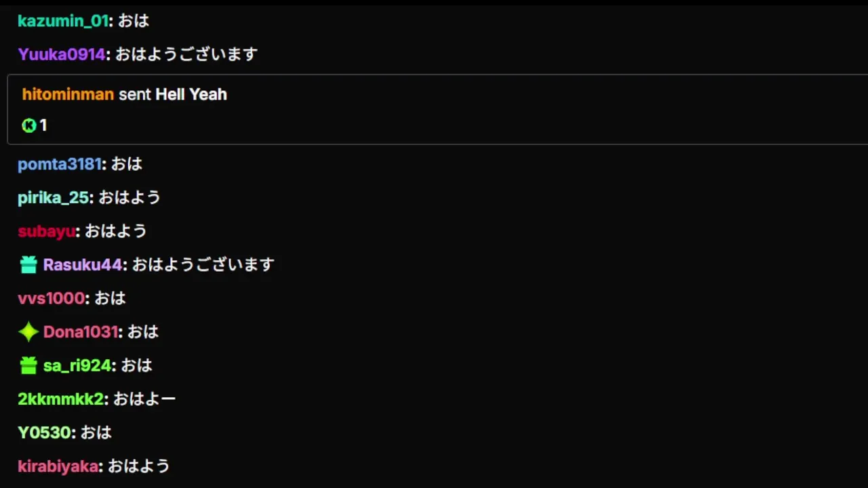This screenshot has height=488, width=868.
Task: Select the username pomta3181
Action: click(x=60, y=164)
